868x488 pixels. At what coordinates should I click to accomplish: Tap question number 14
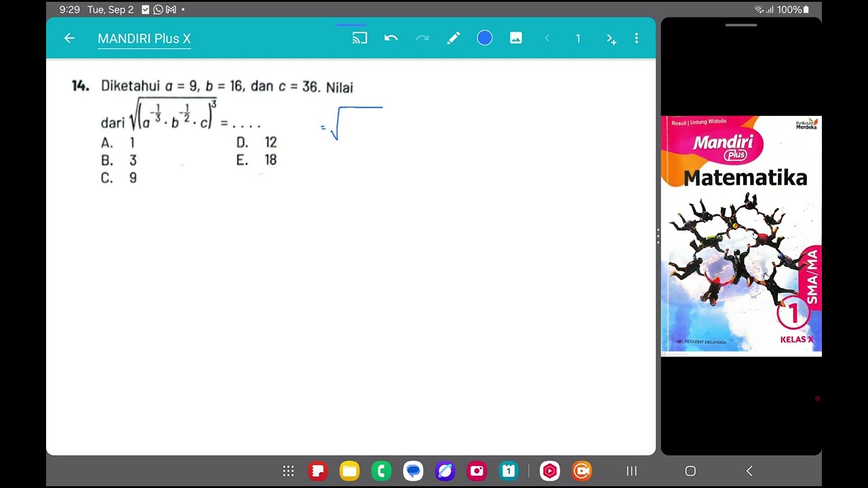[x=80, y=86]
